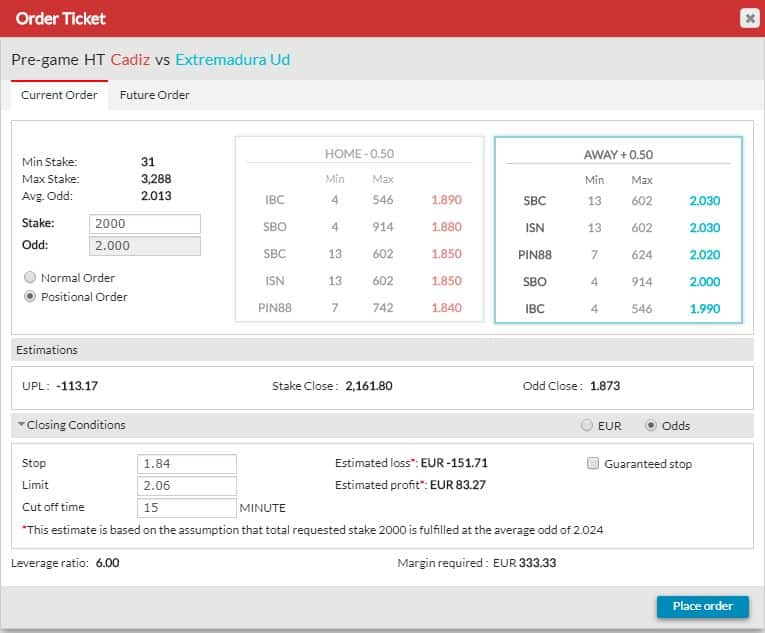This screenshot has width=765, height=633.
Task: Switch to the Current Order tab
Action: point(59,95)
